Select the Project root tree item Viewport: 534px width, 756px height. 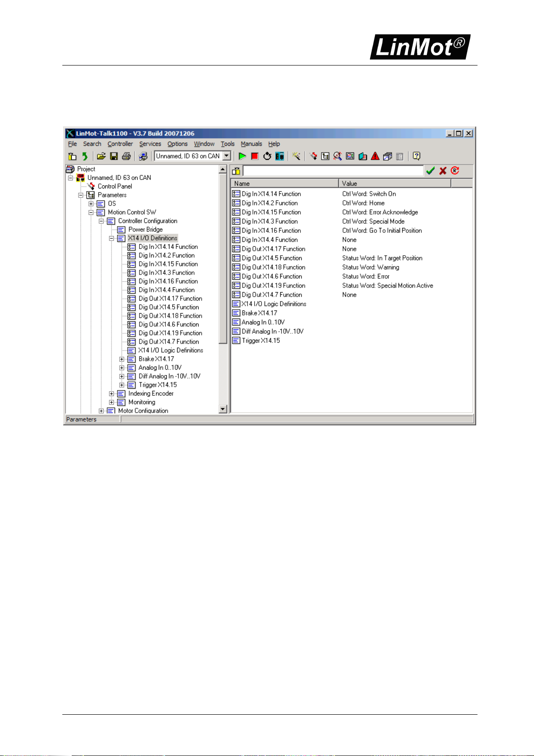pos(86,169)
